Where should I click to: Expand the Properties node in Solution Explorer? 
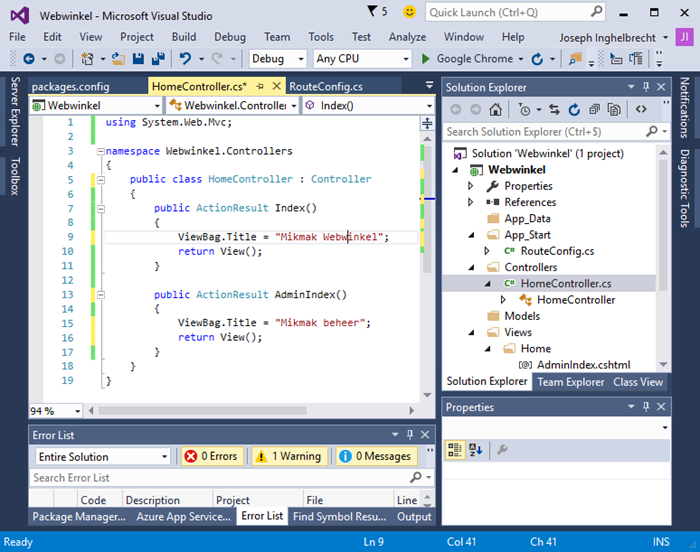click(470, 186)
